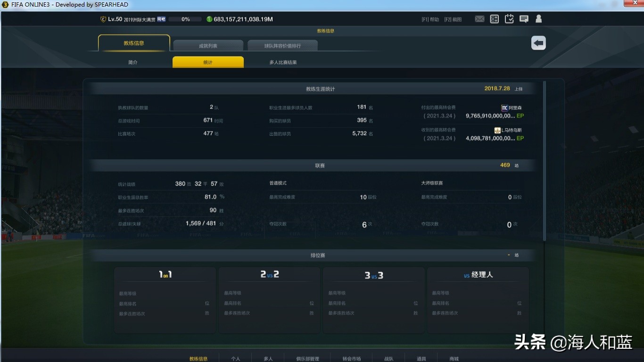This screenshot has width=644, height=362.
Task: Select the 简介 sub-tab
Action: click(133, 62)
